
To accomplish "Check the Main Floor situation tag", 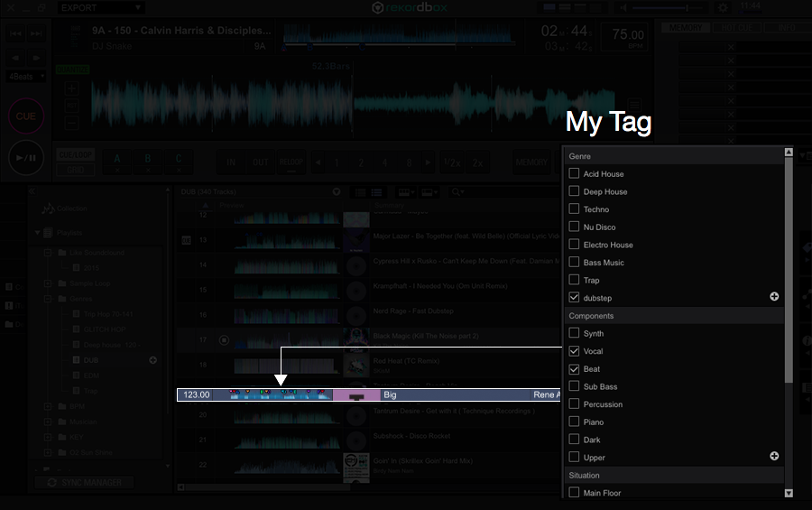I will (x=574, y=492).
